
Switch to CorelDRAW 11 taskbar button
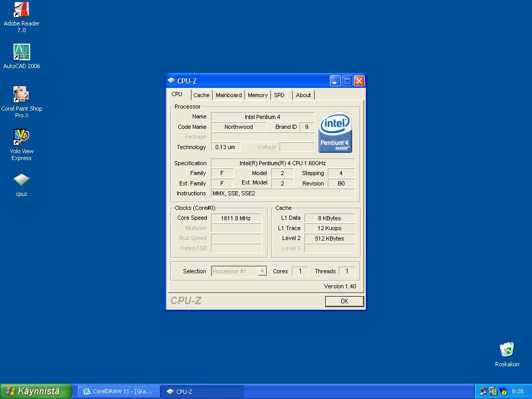(x=119, y=391)
